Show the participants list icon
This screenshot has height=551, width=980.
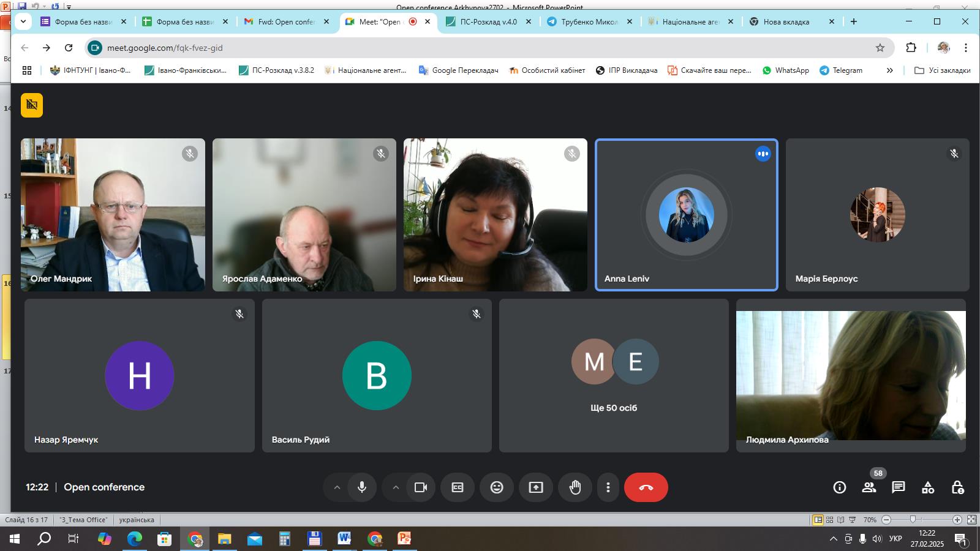click(869, 487)
